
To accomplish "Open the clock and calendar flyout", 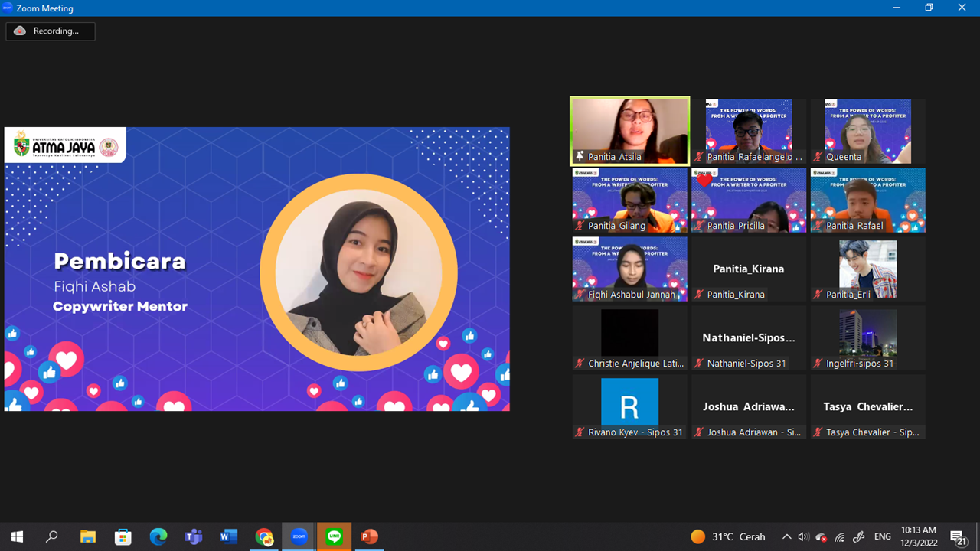I will click(x=918, y=536).
